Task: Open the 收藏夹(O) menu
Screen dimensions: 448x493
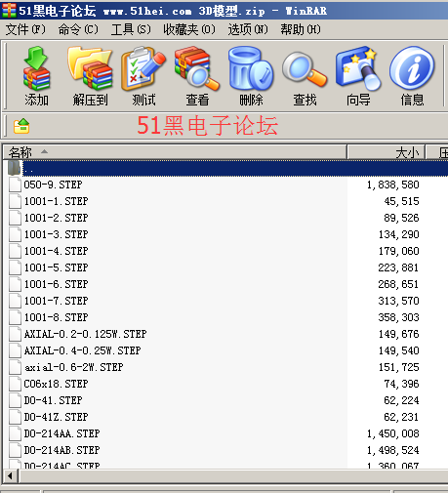Action: [x=189, y=29]
